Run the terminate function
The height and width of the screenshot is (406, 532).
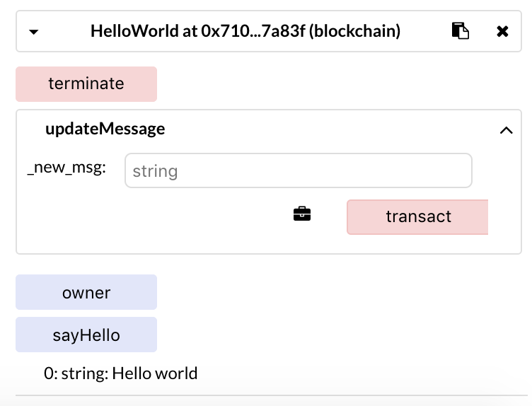click(86, 83)
